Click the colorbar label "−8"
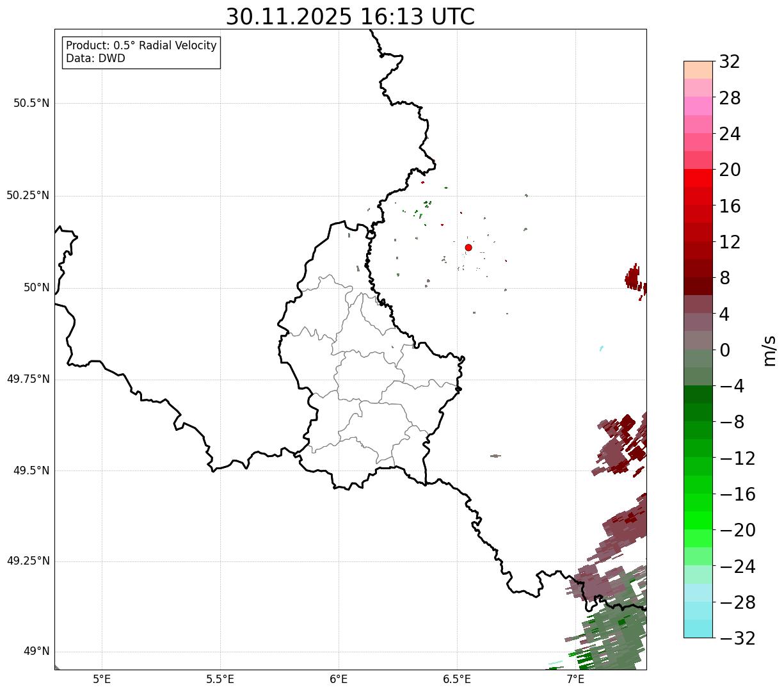The image size is (784, 692). (732, 422)
